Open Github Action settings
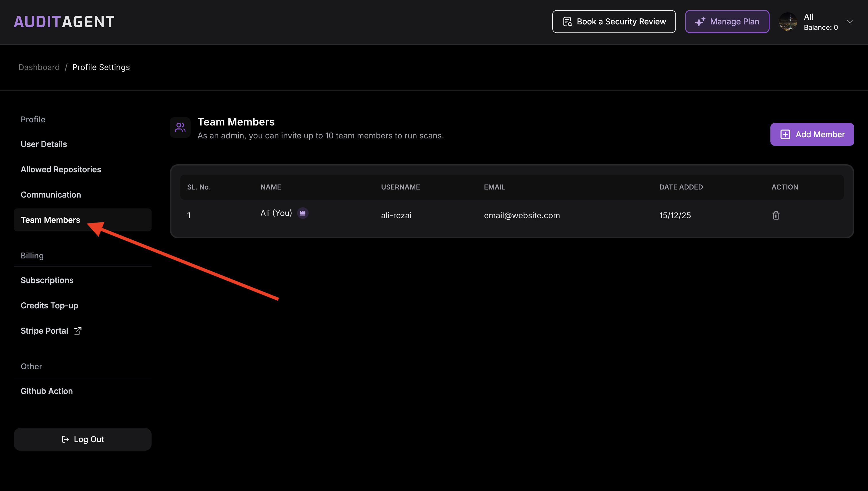 click(x=46, y=391)
